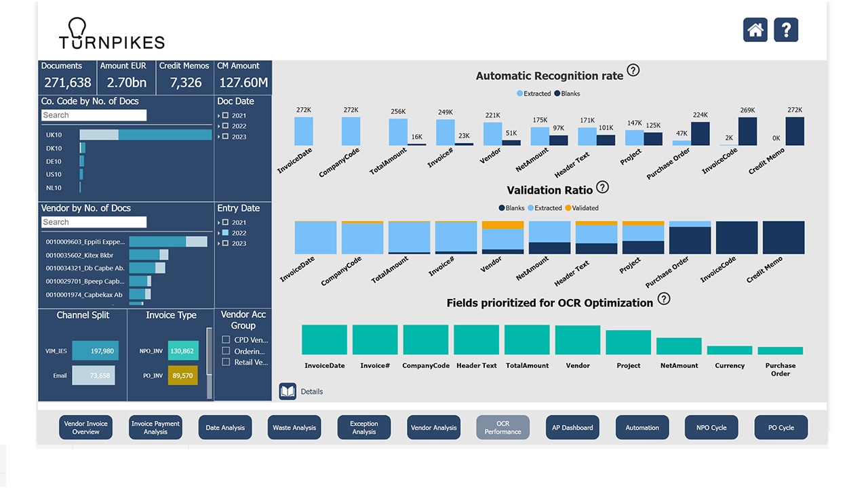Image resolution: width=868 pixels, height=488 pixels.
Task: Select Purchase Order bar in OCR Optimization chart
Action: point(781,350)
